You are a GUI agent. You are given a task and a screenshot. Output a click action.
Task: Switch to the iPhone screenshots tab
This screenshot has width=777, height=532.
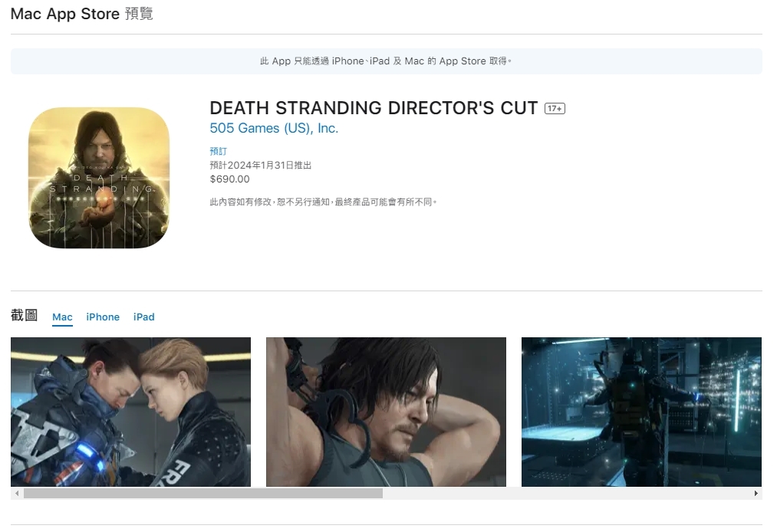click(x=103, y=317)
